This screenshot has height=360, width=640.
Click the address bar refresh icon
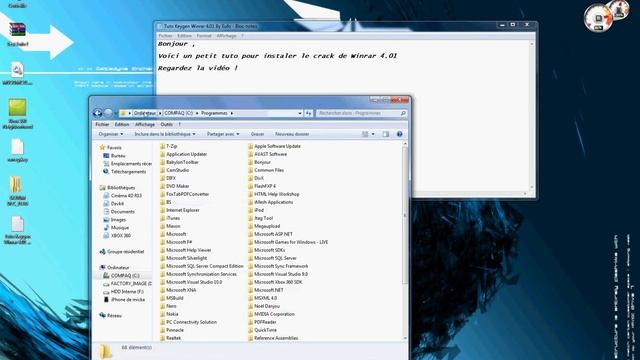pos(308,113)
